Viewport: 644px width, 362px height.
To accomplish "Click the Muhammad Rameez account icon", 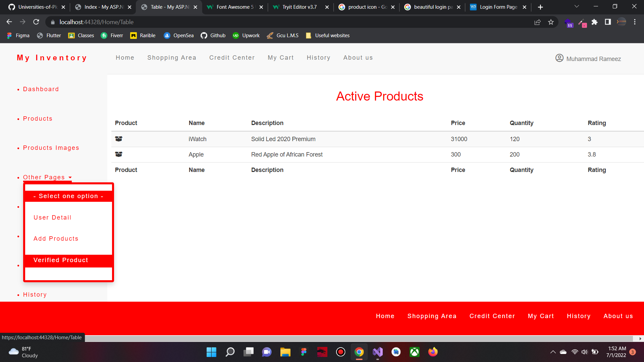I will [559, 58].
